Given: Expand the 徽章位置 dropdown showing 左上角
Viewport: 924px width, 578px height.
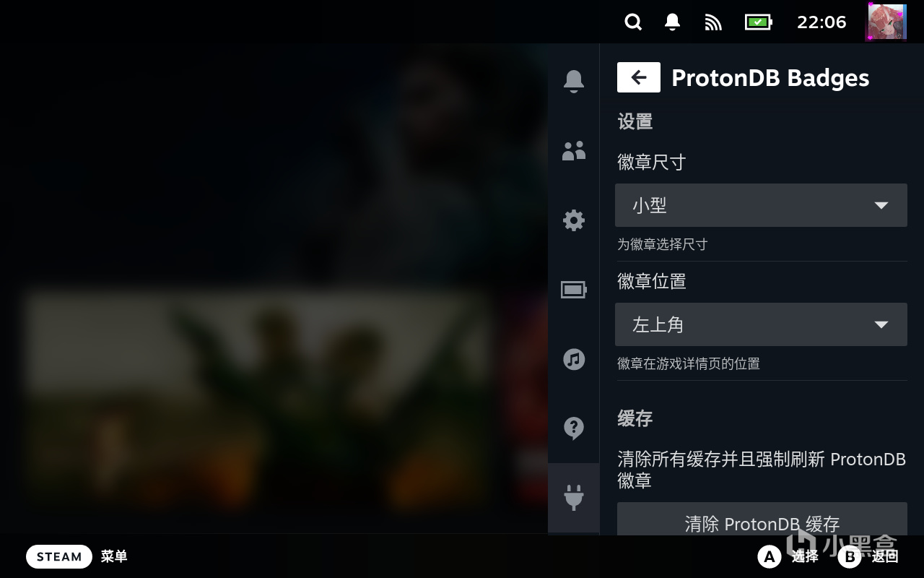Looking at the screenshot, I should pyautogui.click(x=761, y=324).
